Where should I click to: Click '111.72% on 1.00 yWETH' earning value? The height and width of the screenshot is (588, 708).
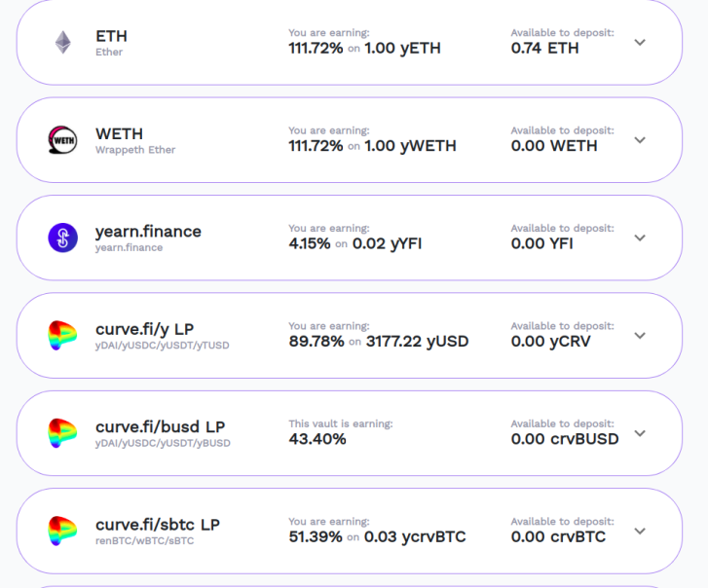(x=373, y=146)
